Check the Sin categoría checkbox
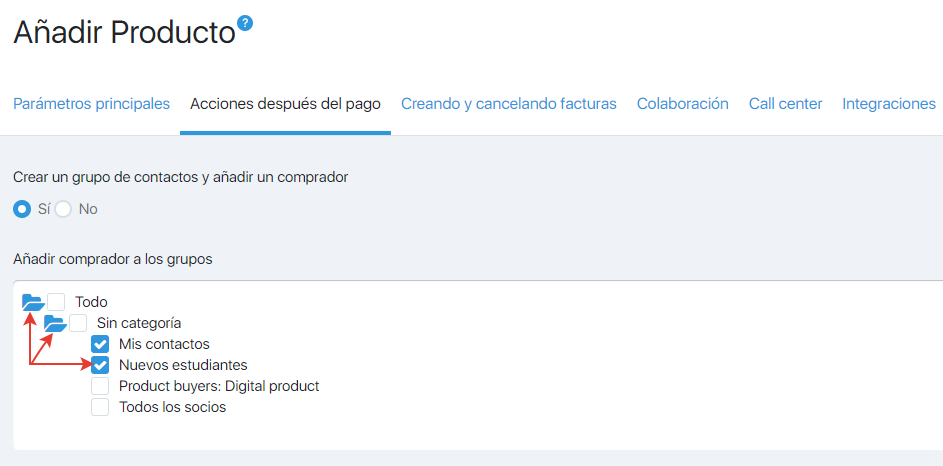This screenshot has height=466, width=943. pyautogui.click(x=78, y=323)
